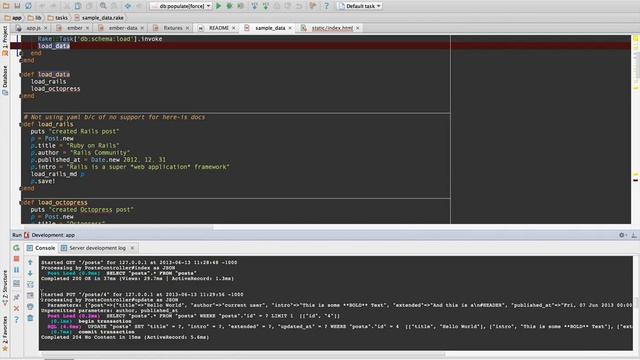Commit changes with the VCS commit icon
Image resolution: width=640 pixels, height=360 pixels.
click(266, 6)
